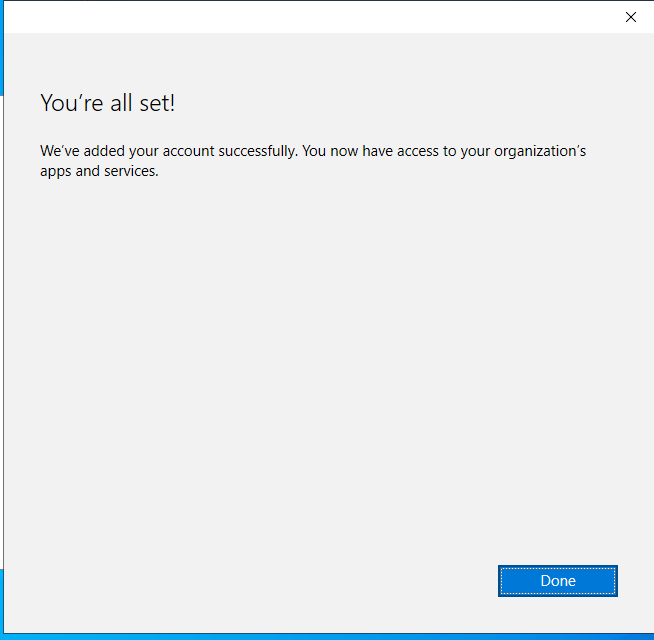Dismiss the window using the top-right X
Viewport: 654px width, 640px height.
[631, 17]
